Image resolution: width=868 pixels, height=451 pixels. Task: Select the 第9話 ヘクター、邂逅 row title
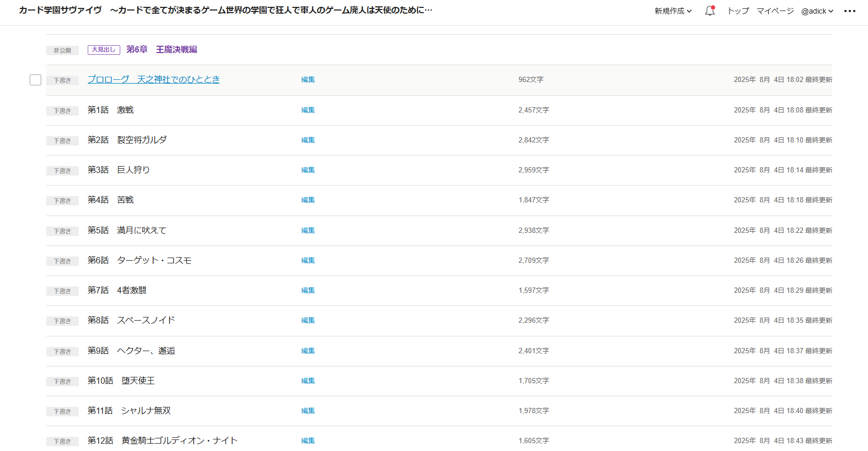tap(131, 351)
